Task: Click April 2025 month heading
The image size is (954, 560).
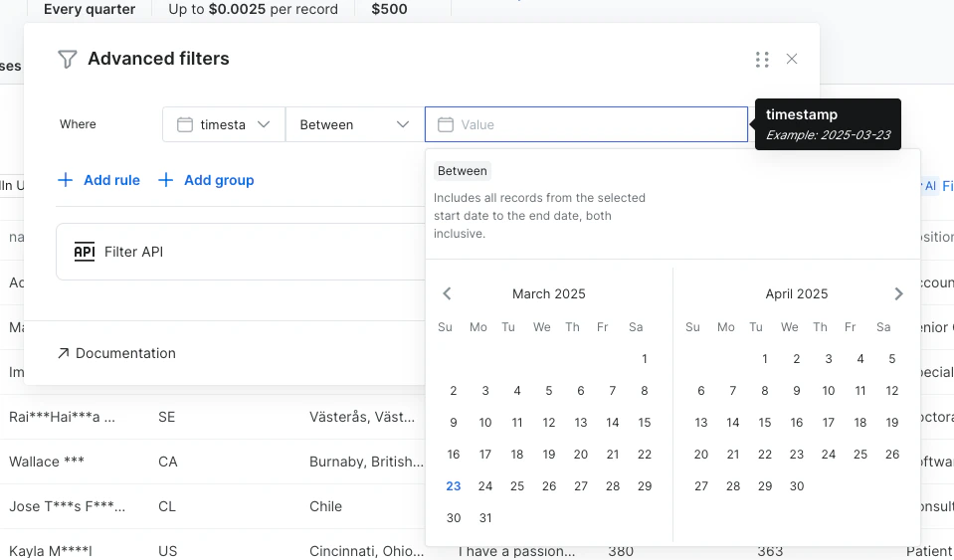Action: (797, 293)
